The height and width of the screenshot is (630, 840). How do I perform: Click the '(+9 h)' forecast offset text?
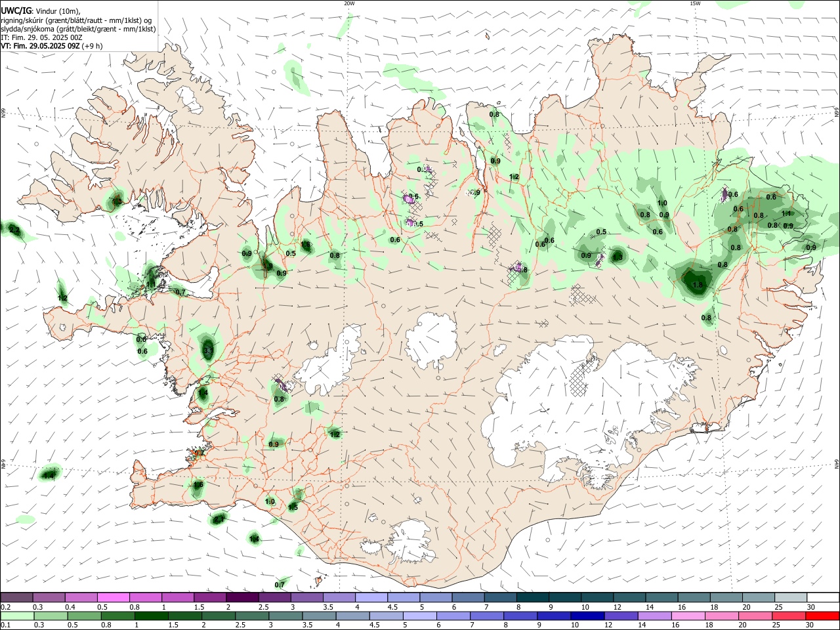(x=92, y=47)
